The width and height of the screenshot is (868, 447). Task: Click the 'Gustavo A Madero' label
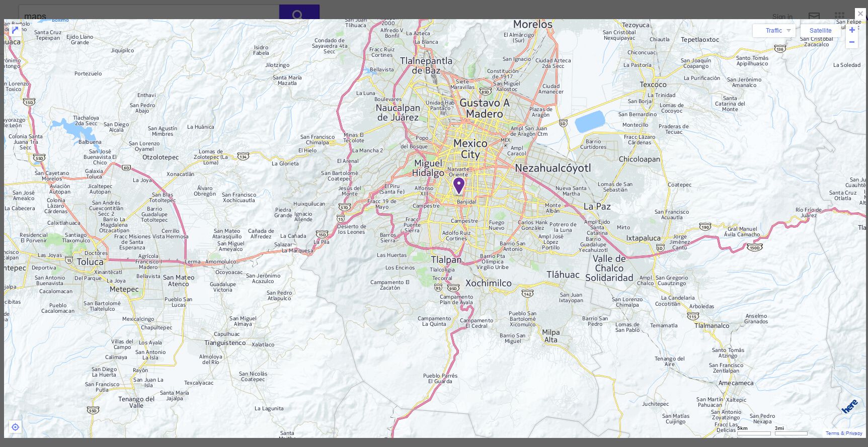pos(485,108)
